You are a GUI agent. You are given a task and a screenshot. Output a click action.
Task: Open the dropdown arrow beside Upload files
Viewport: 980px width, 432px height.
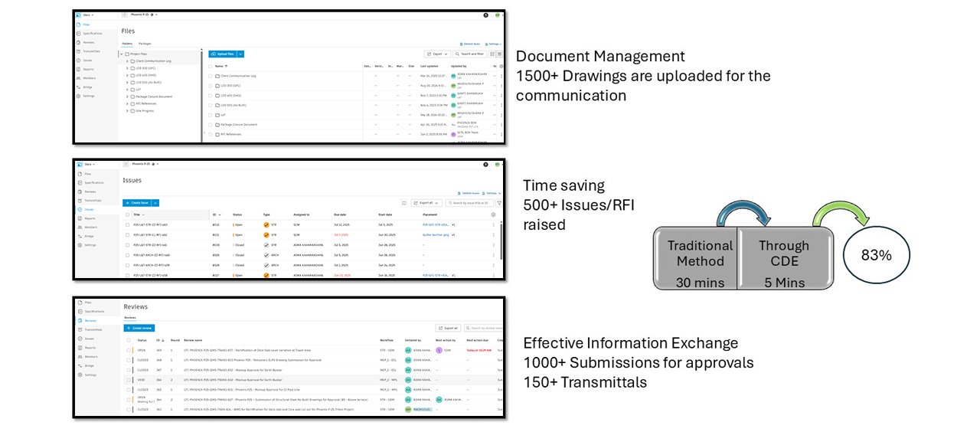tap(240, 54)
